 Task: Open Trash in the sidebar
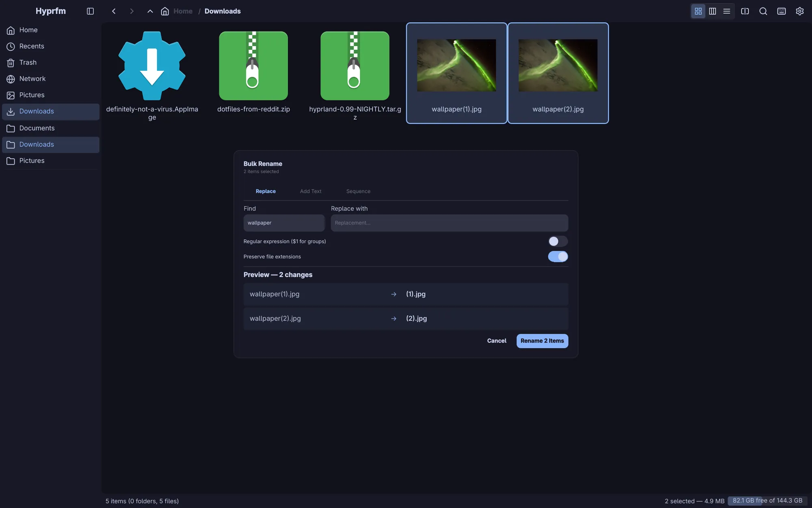[x=51, y=63]
